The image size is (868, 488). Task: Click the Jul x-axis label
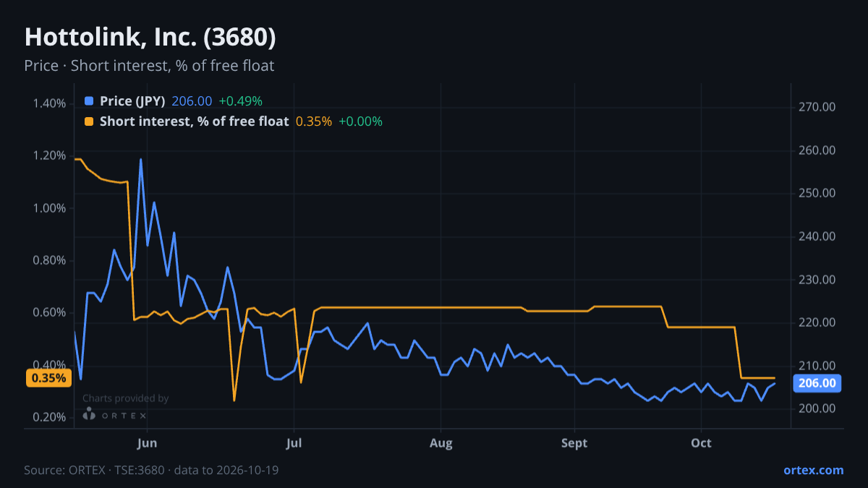click(x=294, y=442)
